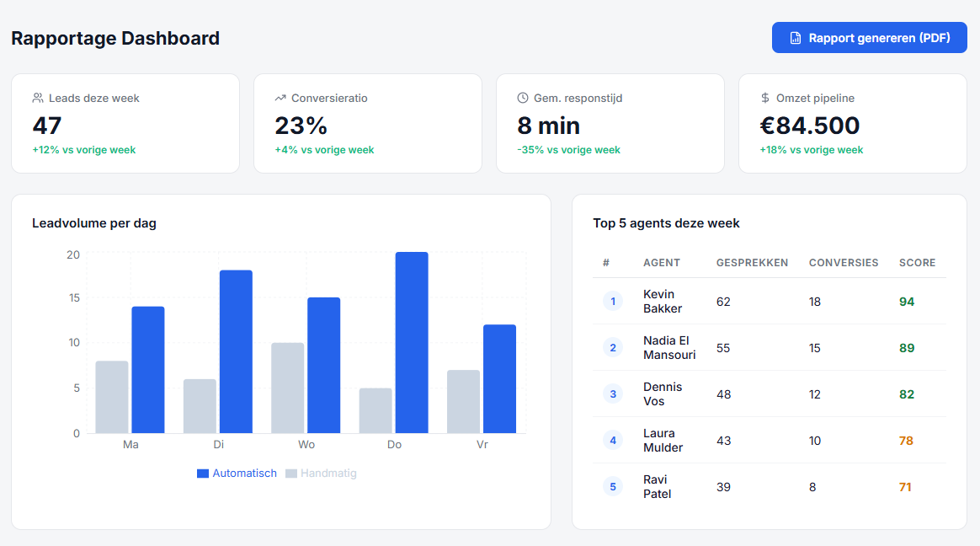Click the Kevin Bakker agent name link

coord(662,301)
